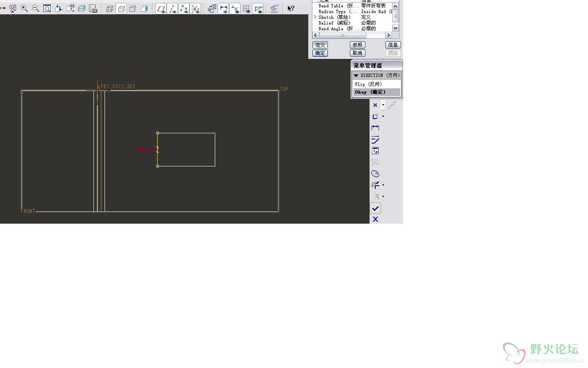The image size is (588, 368).
Task: Switch to Shaded display mode
Action: coord(144,9)
